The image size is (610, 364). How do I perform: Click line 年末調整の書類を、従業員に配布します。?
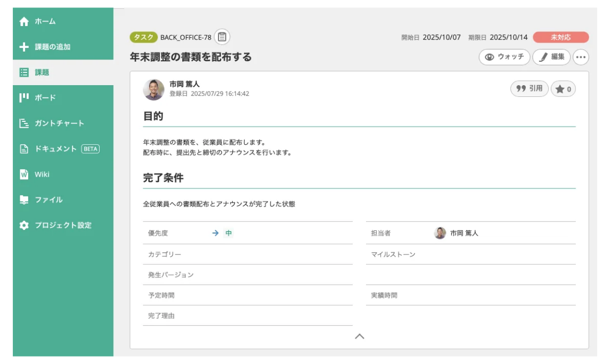tap(205, 142)
